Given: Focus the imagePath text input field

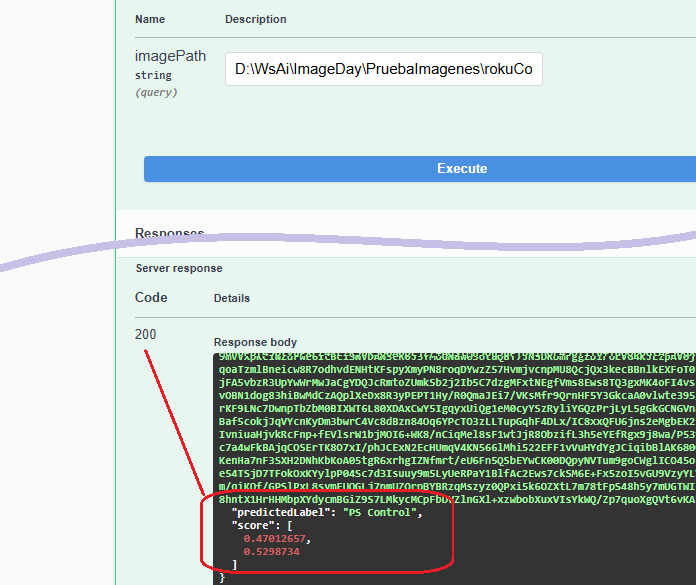Looking at the screenshot, I should pyautogui.click(x=384, y=69).
